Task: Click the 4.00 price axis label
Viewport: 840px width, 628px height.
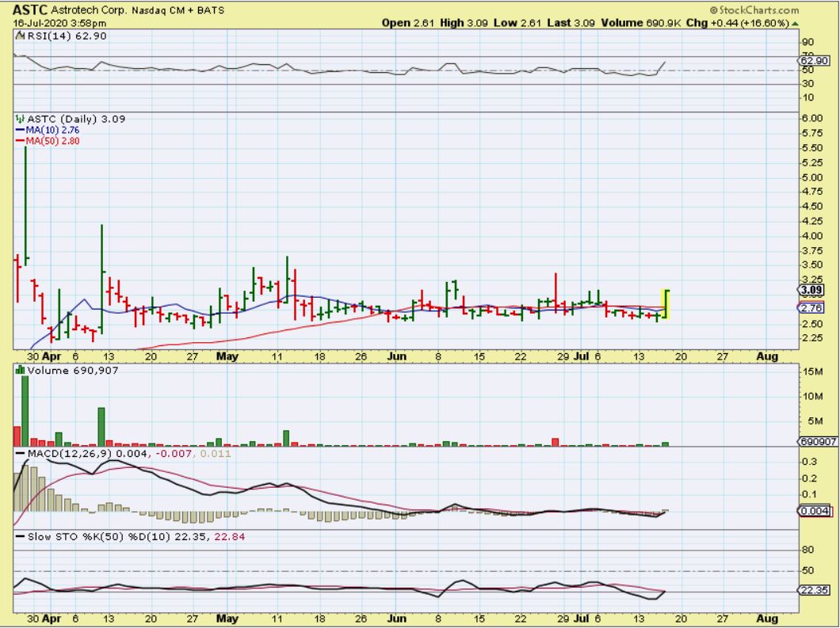Action: (813, 235)
